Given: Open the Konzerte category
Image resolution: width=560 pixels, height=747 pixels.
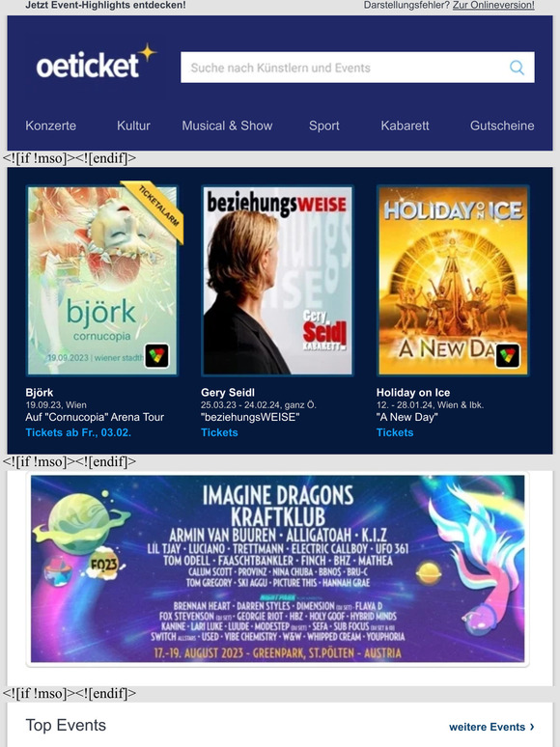Looking at the screenshot, I should click(50, 125).
